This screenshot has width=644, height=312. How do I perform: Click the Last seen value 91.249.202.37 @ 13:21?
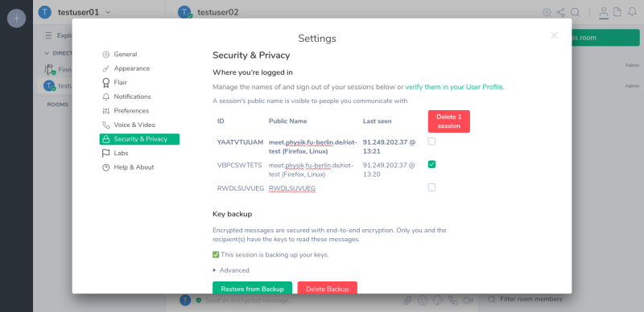(389, 146)
